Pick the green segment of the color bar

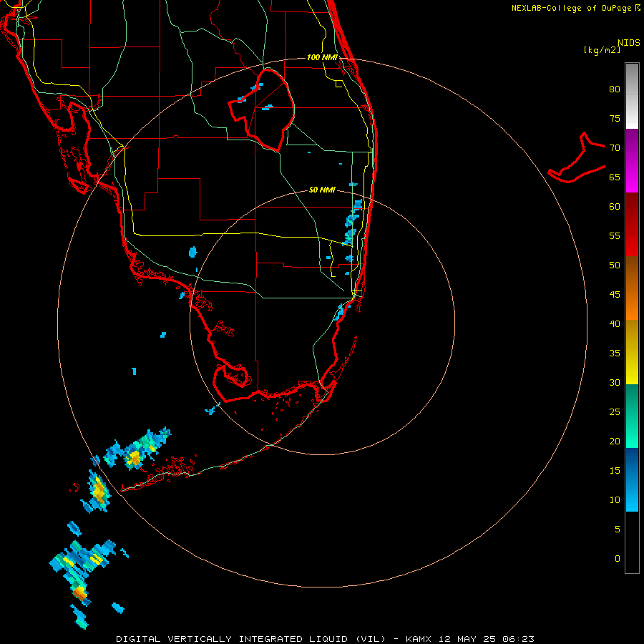[632, 416]
